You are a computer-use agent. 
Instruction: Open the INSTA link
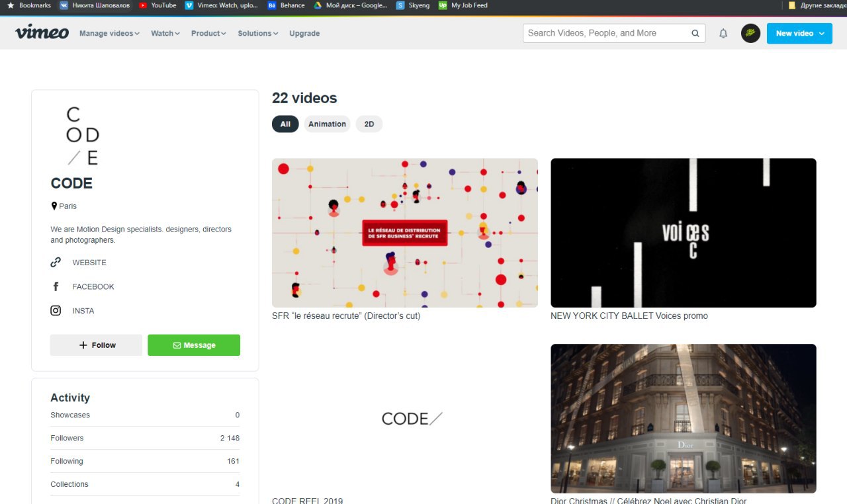click(83, 310)
